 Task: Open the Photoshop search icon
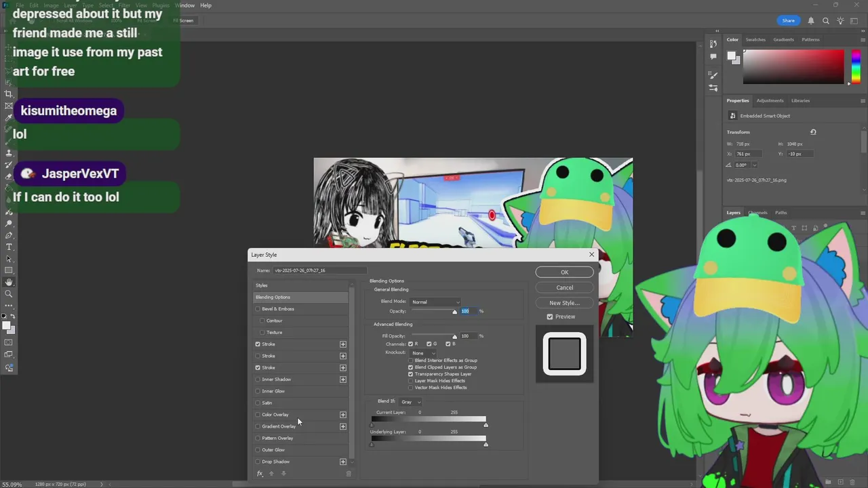[826, 21]
